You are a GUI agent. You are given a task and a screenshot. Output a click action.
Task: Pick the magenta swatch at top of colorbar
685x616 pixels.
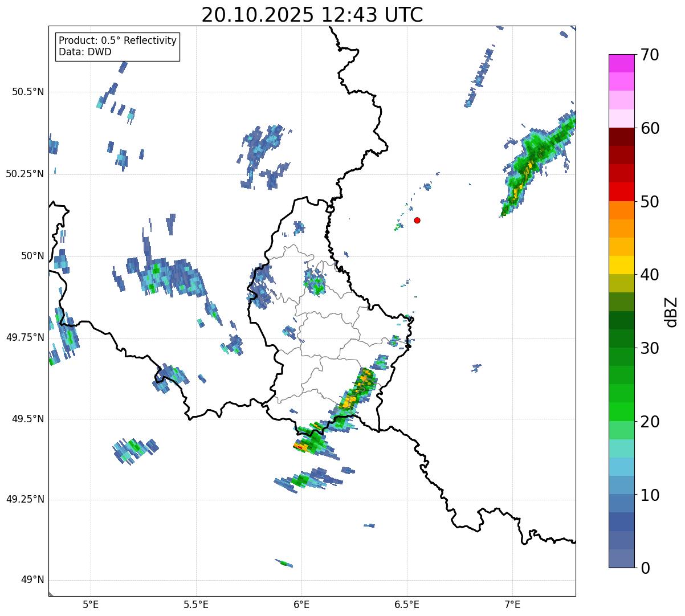tap(621, 63)
